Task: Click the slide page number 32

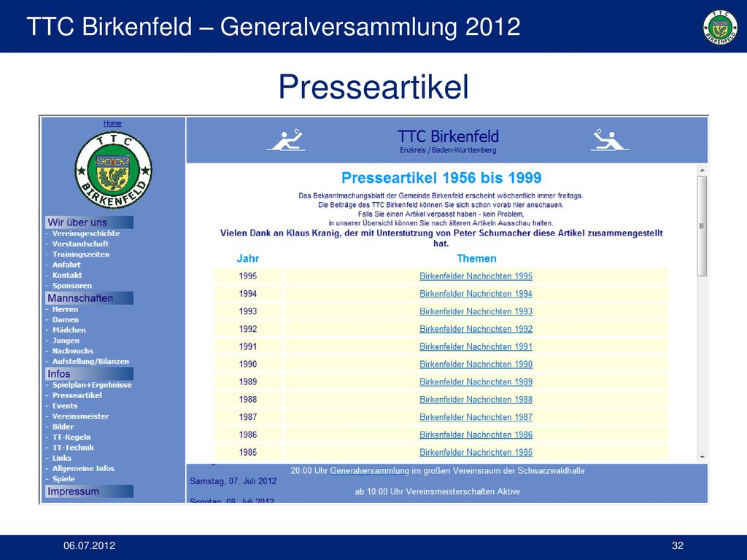Action: click(x=678, y=545)
